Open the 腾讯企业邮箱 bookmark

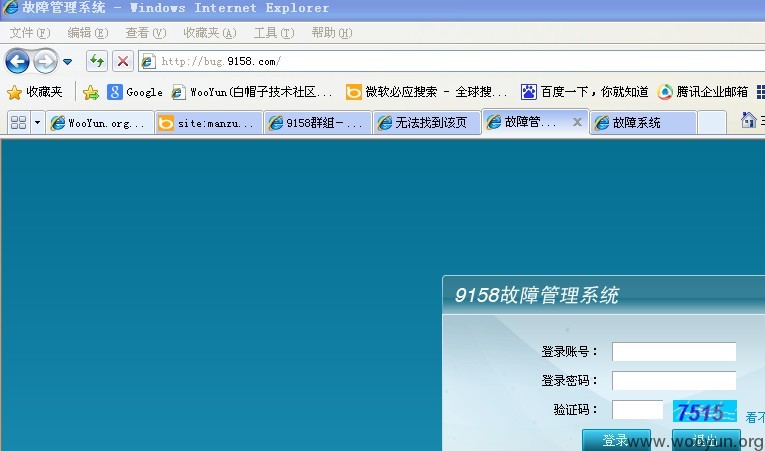pos(703,92)
